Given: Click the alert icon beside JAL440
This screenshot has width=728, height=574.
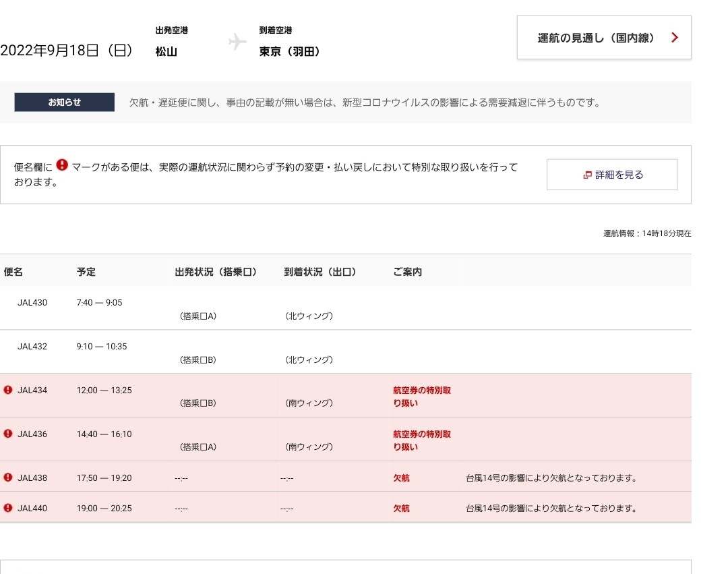Looking at the screenshot, I should click(8, 508).
